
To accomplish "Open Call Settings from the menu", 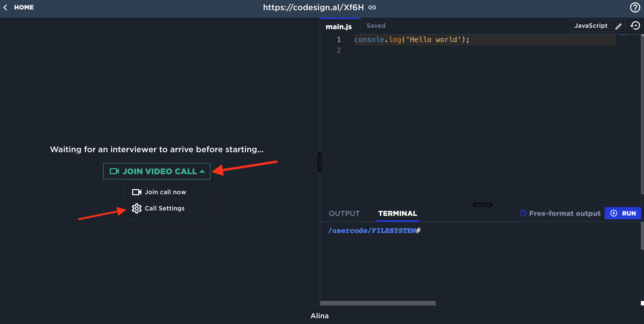I will 167,208.
